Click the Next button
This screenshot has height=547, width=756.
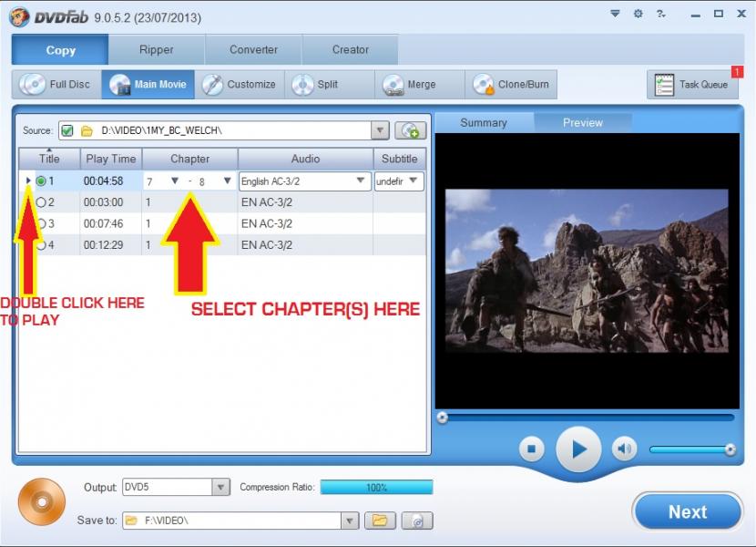(x=688, y=511)
